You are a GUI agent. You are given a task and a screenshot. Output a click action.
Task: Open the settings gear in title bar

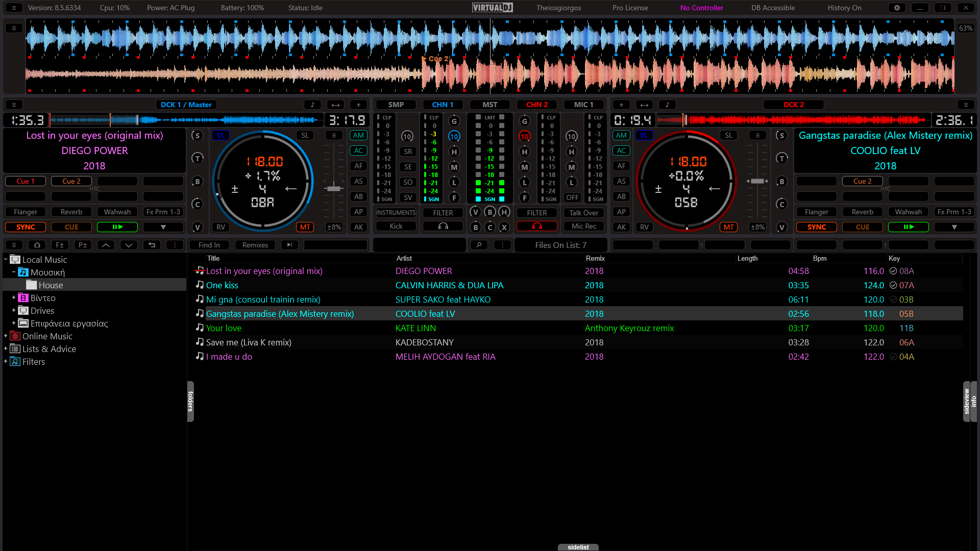897,8
